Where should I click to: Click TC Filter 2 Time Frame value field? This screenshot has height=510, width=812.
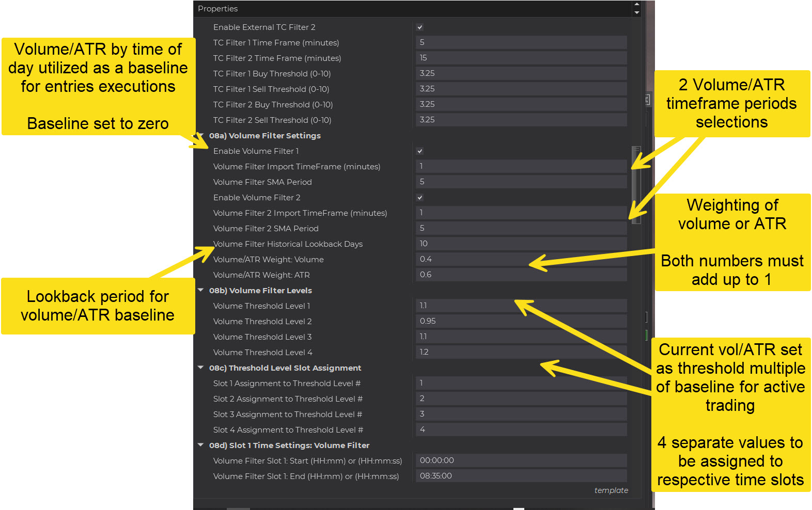coord(521,58)
